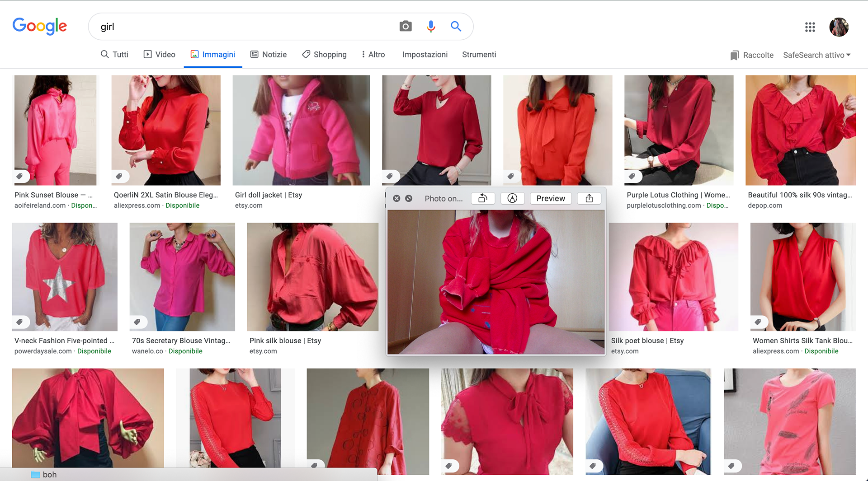Click the rotate icon in Quick Look toolbar
The height and width of the screenshot is (481, 868).
[483, 198]
